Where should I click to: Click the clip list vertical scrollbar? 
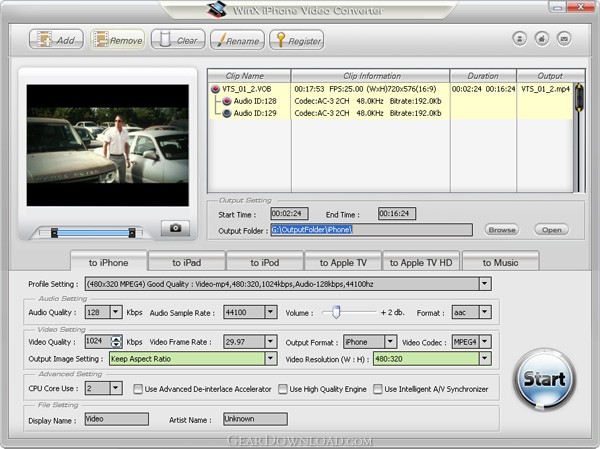tap(579, 137)
